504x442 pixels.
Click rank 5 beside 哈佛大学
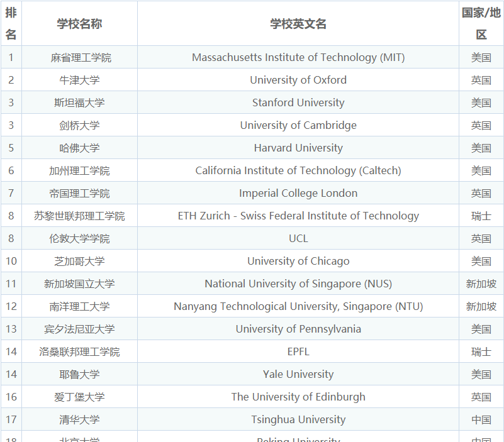point(11,148)
